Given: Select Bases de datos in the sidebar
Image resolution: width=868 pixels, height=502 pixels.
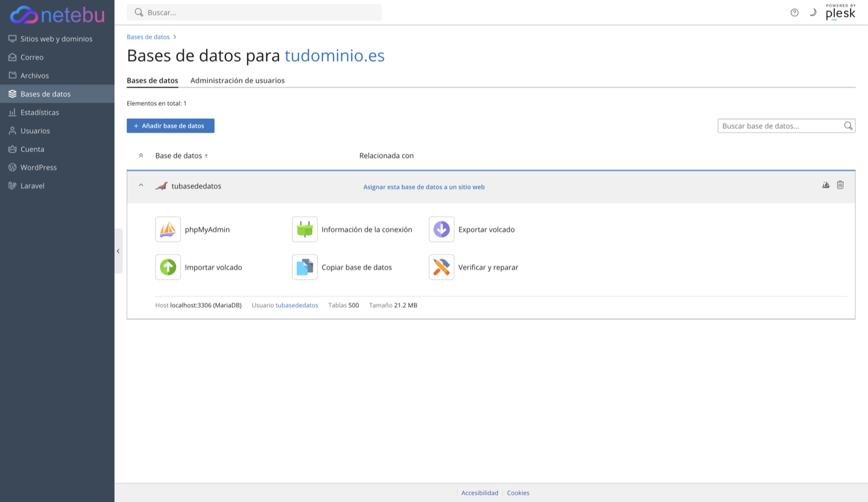Looking at the screenshot, I should tap(57, 94).
